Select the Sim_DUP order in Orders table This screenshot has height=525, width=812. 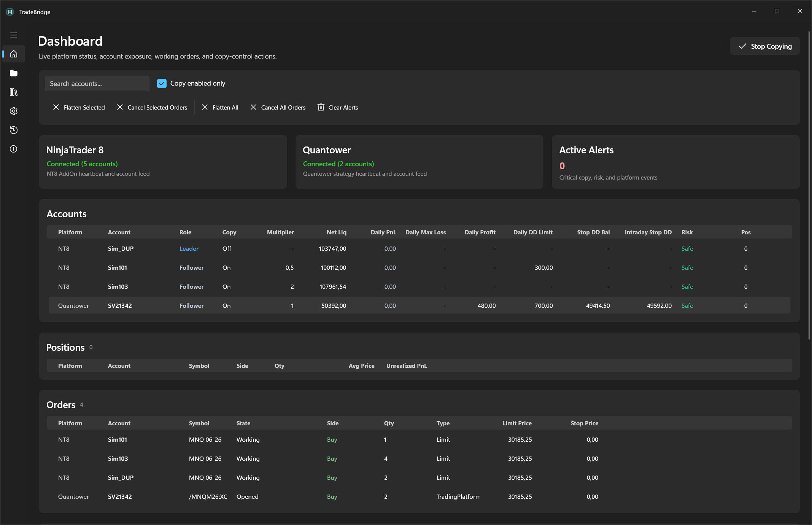pos(420,477)
